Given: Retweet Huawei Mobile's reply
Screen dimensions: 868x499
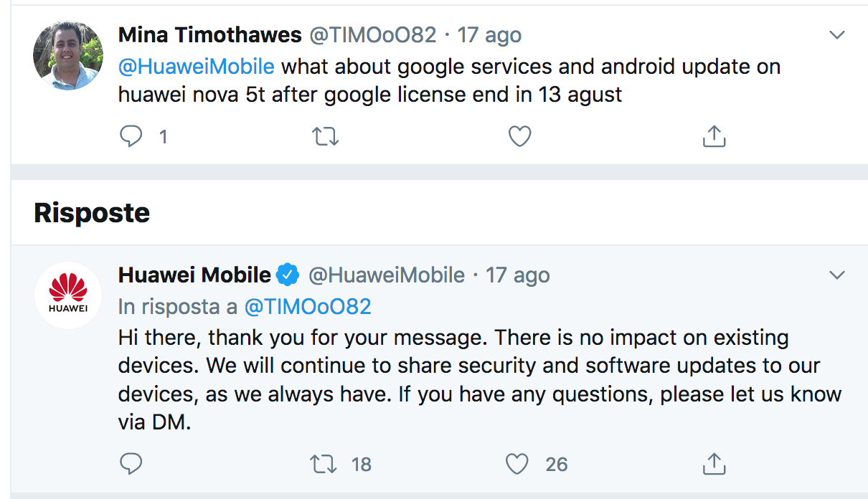Looking at the screenshot, I should (x=323, y=464).
